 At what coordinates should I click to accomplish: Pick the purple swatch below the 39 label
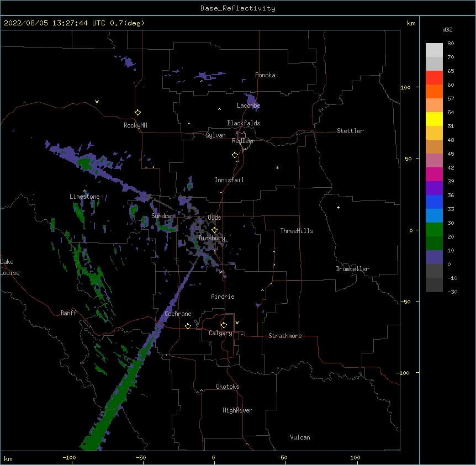tap(434, 188)
